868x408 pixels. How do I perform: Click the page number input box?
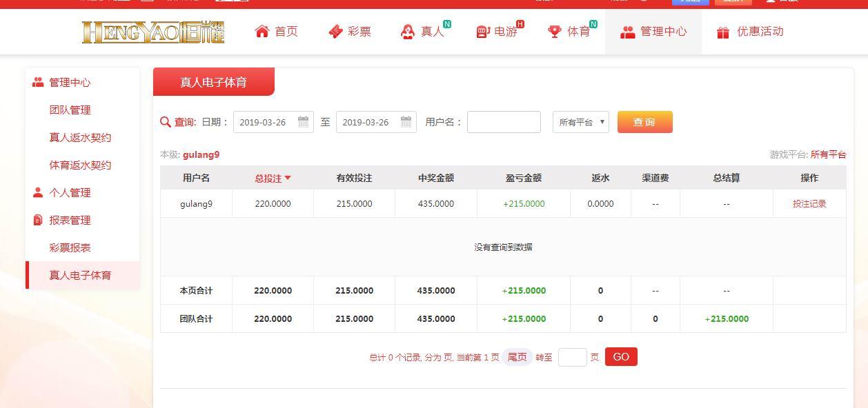tap(572, 357)
